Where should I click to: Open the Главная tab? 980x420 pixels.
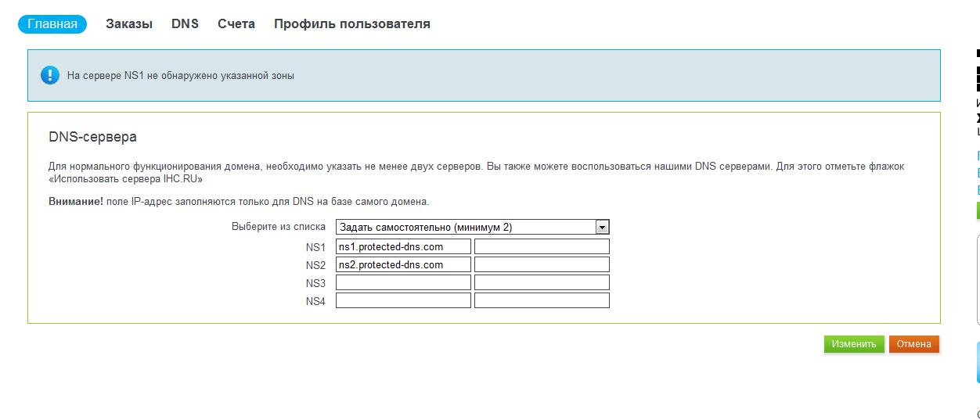click(x=52, y=23)
